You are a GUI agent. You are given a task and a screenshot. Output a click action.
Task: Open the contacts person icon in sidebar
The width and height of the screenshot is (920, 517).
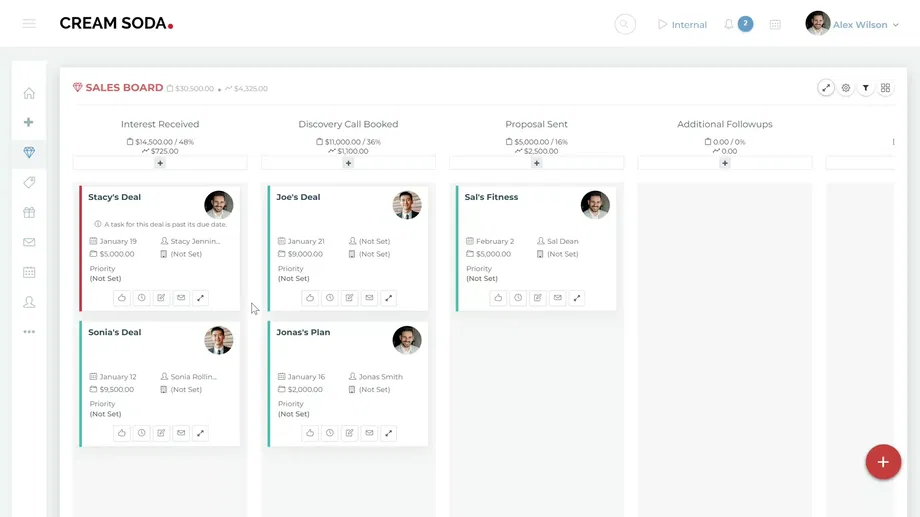tap(29, 302)
